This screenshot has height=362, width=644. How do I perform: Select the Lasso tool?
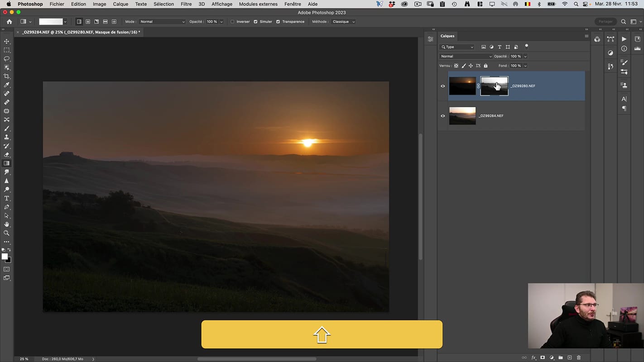click(x=6, y=59)
